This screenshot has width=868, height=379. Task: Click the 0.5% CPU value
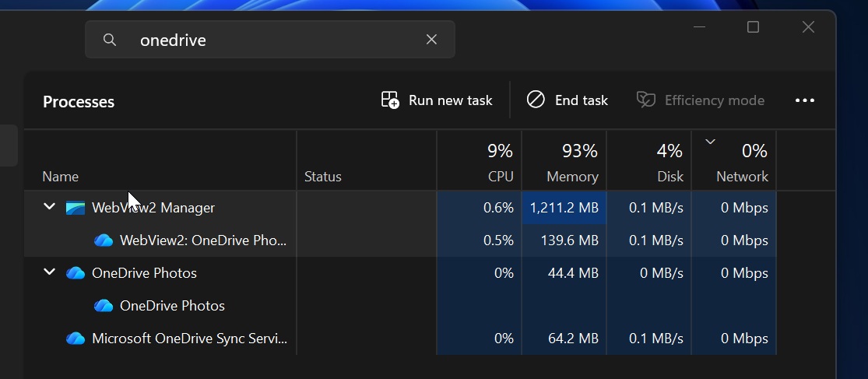498,240
